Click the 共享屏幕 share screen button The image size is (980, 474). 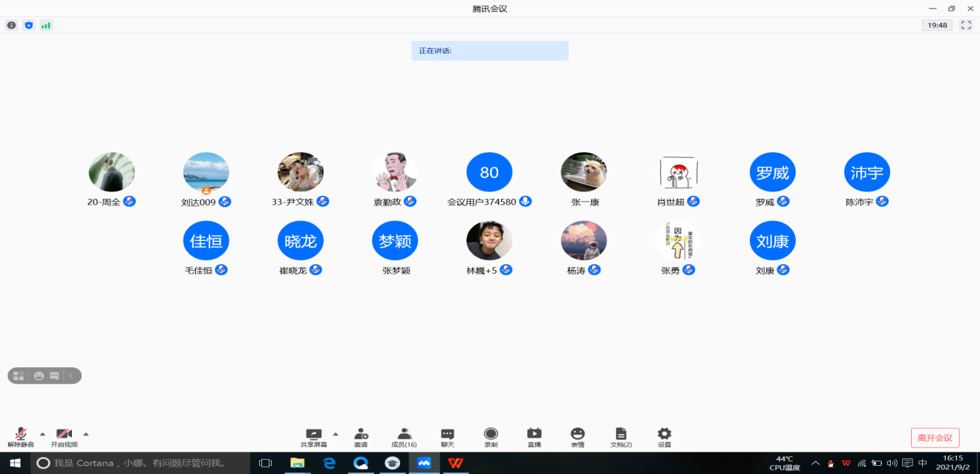pos(314,435)
